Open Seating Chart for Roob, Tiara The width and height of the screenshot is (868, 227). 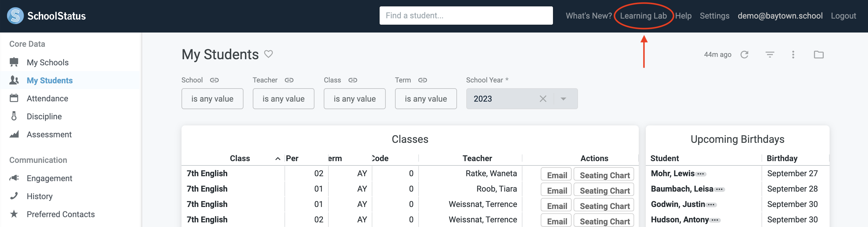pyautogui.click(x=604, y=189)
